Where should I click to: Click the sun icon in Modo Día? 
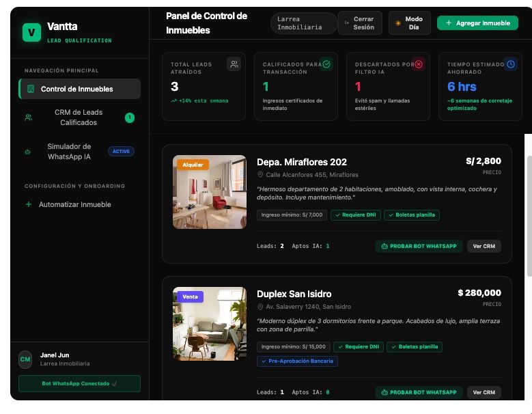coord(397,23)
